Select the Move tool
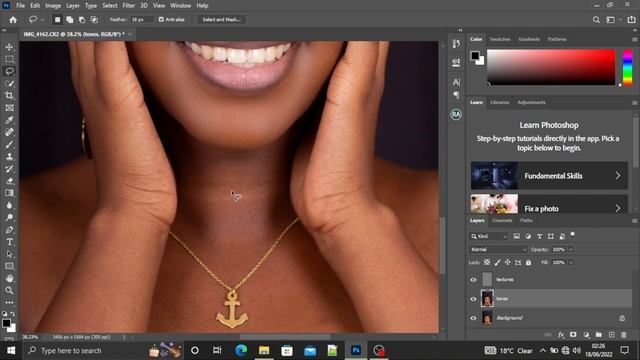The height and width of the screenshot is (360, 640). point(9,47)
